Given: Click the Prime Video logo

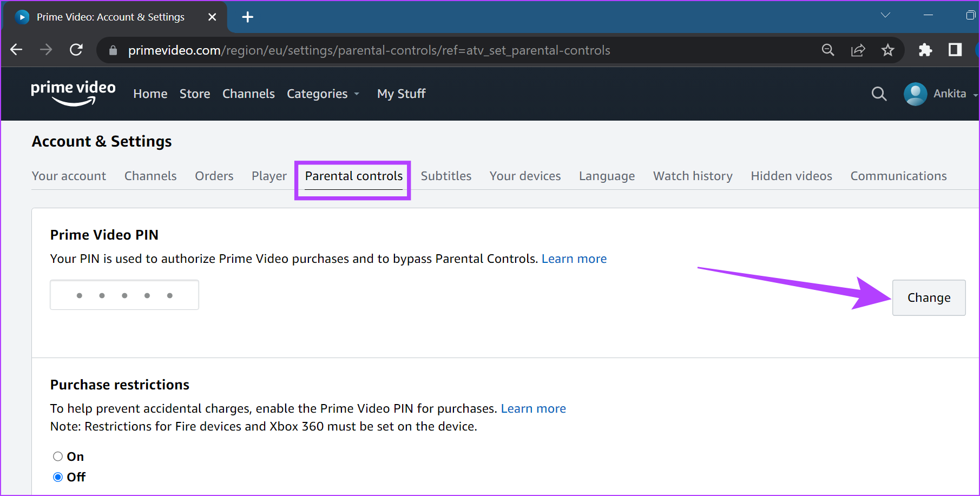Looking at the screenshot, I should click(x=73, y=93).
